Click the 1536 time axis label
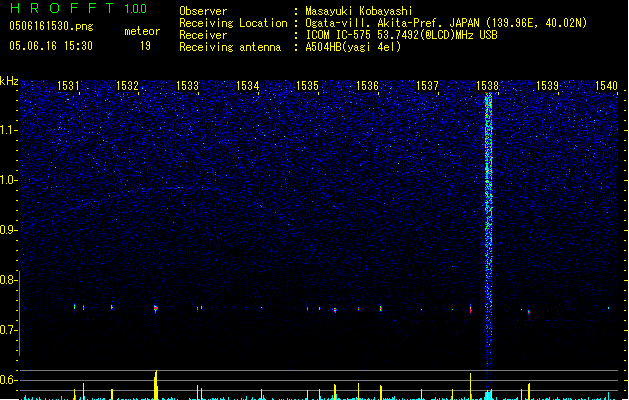The image size is (629, 400). (x=367, y=85)
